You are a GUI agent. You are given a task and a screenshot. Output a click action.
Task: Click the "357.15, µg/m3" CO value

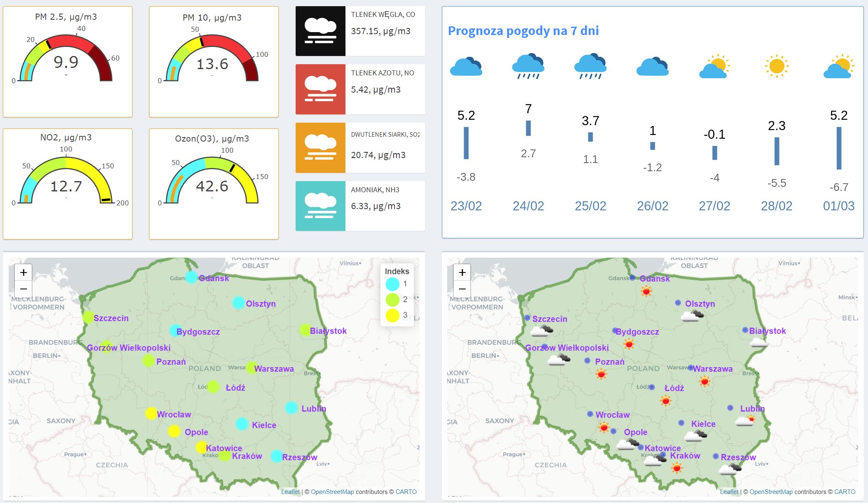380,31
